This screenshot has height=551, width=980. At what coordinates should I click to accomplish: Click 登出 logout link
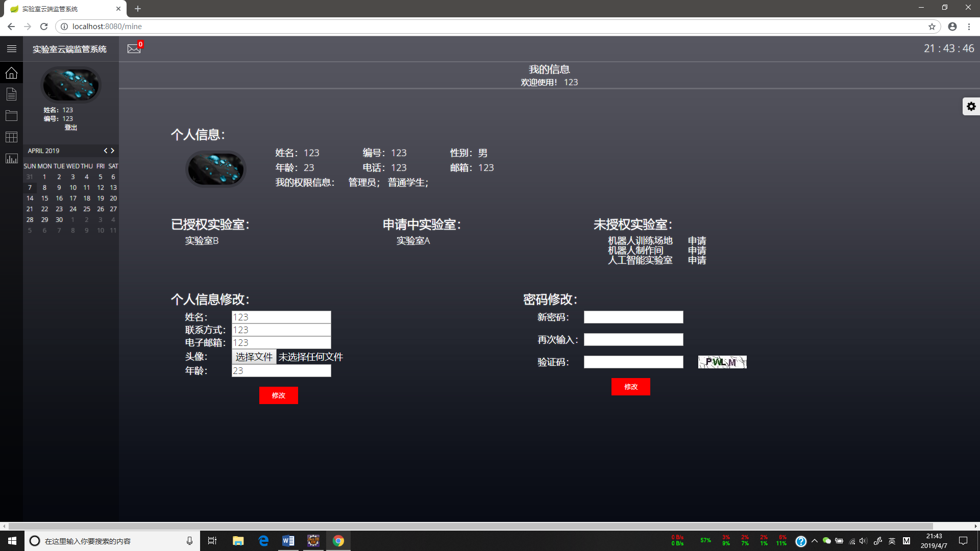tap(70, 128)
